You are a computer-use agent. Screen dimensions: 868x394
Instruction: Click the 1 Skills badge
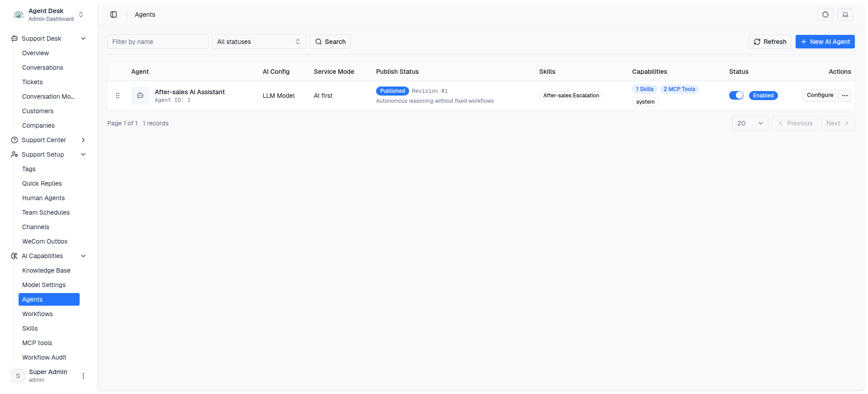(x=645, y=89)
